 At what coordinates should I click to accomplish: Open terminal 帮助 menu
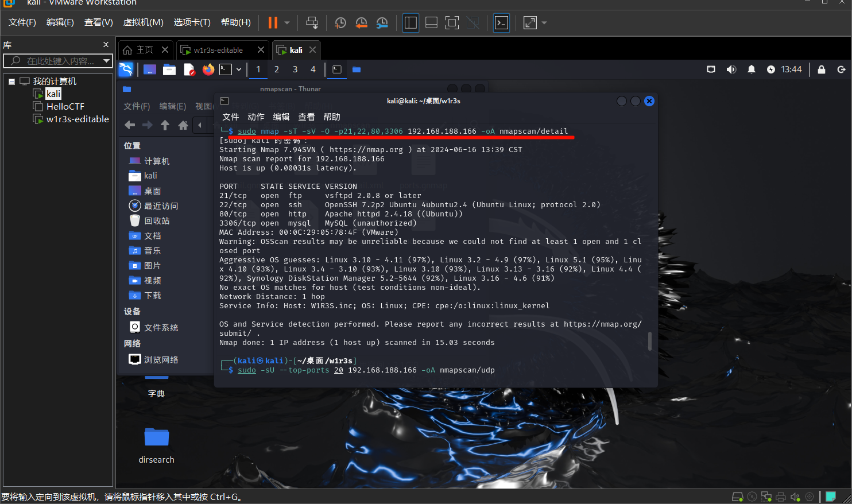tap(332, 117)
